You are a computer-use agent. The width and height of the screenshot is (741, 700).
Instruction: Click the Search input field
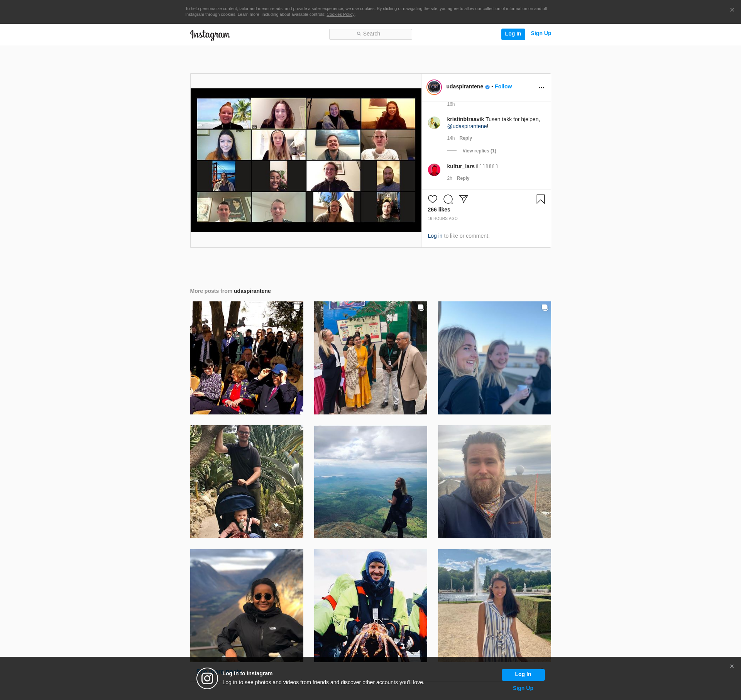(x=370, y=34)
